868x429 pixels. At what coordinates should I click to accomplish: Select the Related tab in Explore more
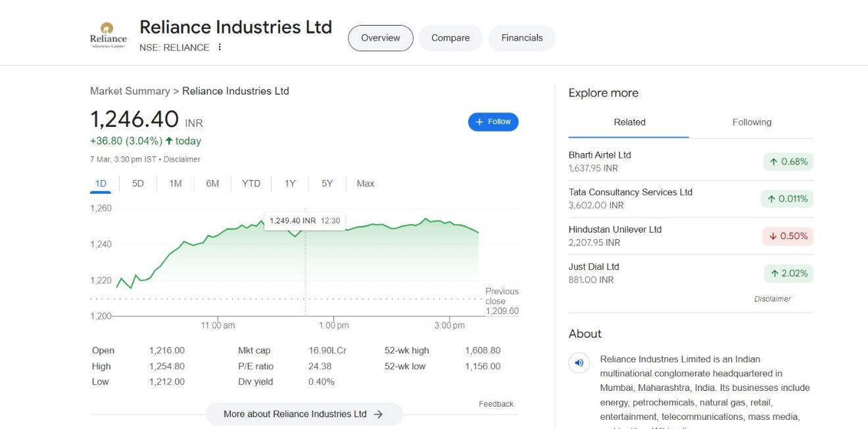pyautogui.click(x=629, y=122)
